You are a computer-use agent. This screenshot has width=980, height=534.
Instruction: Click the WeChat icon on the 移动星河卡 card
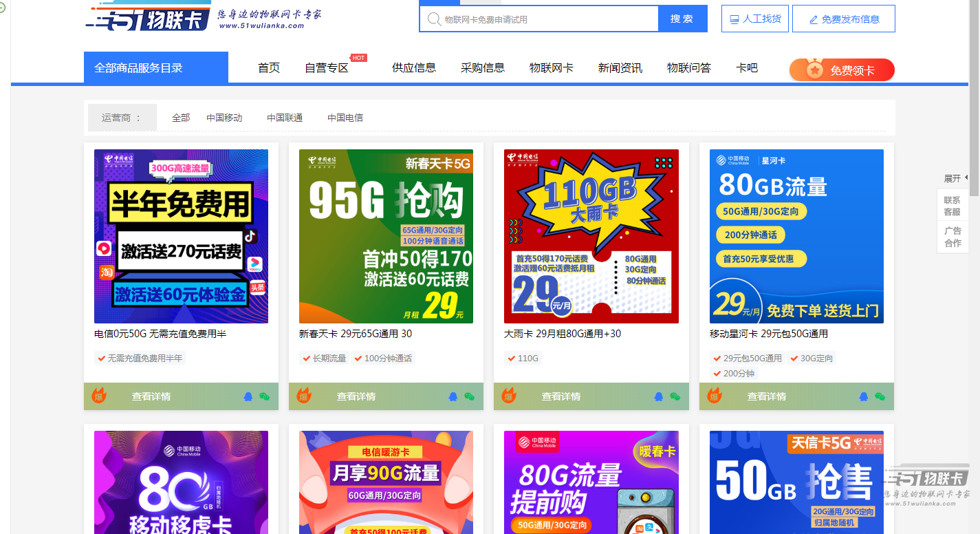(x=880, y=396)
